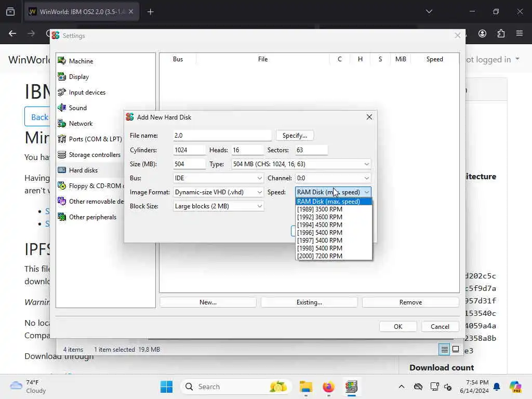Open a new browser tab
Viewport: 532px width, 399px height.
click(x=150, y=12)
